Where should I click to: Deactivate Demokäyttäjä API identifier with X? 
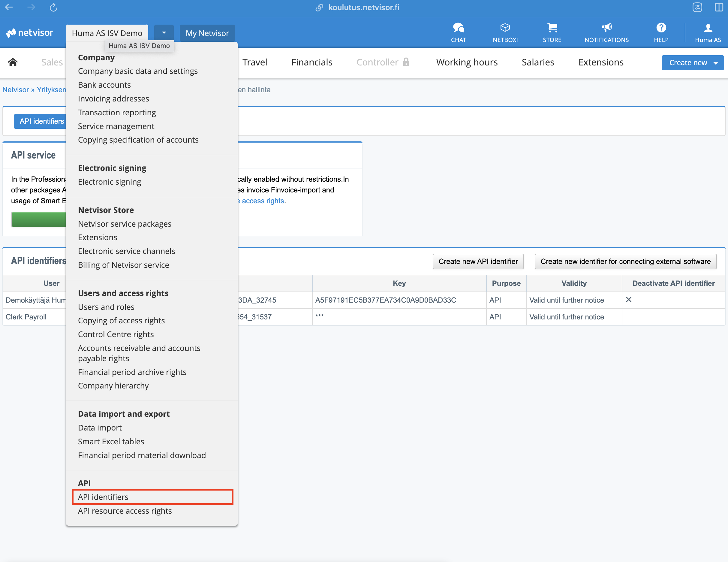point(629,300)
